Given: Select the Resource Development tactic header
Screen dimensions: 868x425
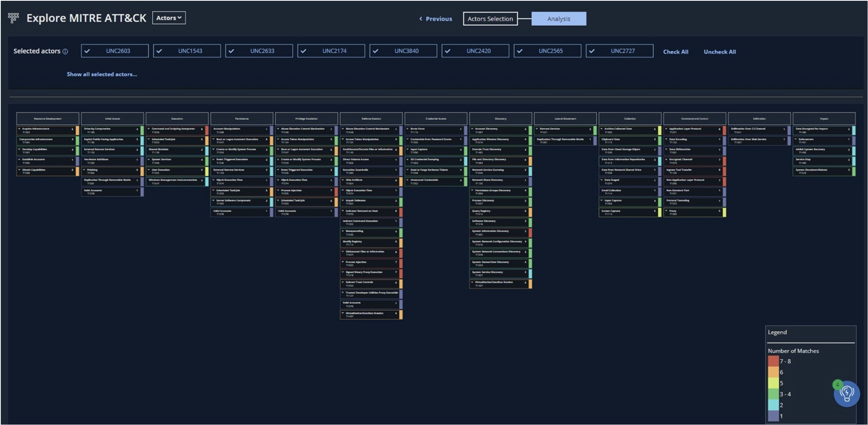Looking at the screenshot, I should 48,119.
